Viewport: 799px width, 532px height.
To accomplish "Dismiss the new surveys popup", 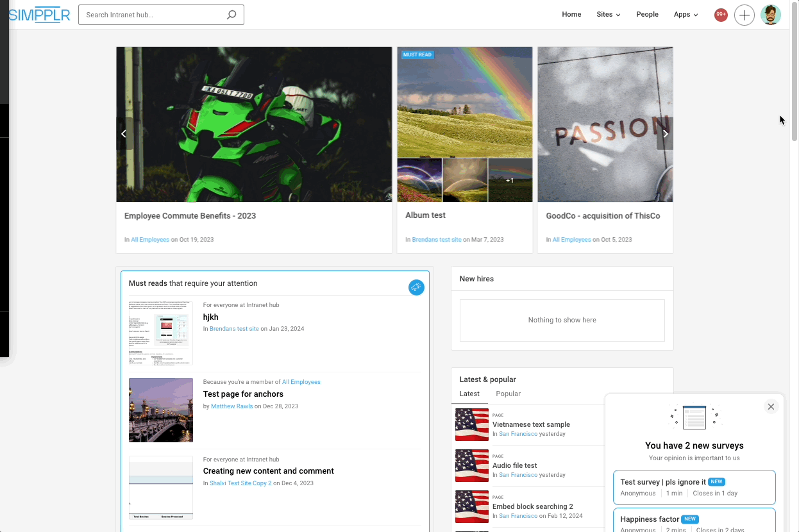I will click(x=771, y=406).
